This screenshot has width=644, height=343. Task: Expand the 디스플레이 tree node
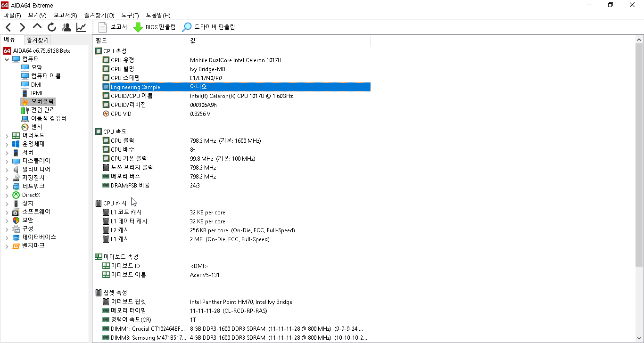(x=7, y=161)
